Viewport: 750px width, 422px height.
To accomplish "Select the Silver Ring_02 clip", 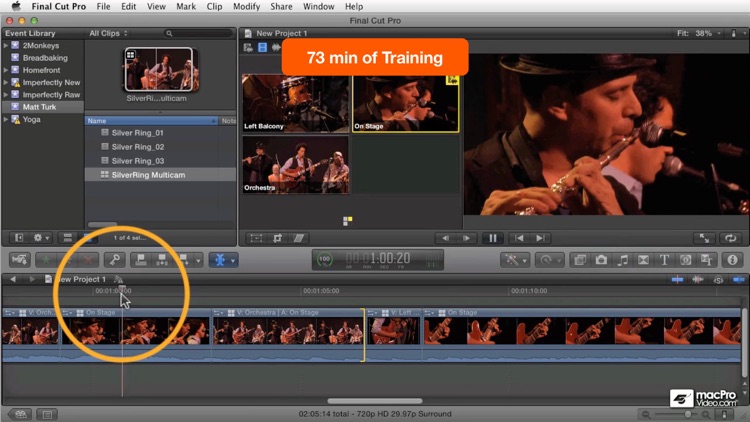I will [160, 147].
